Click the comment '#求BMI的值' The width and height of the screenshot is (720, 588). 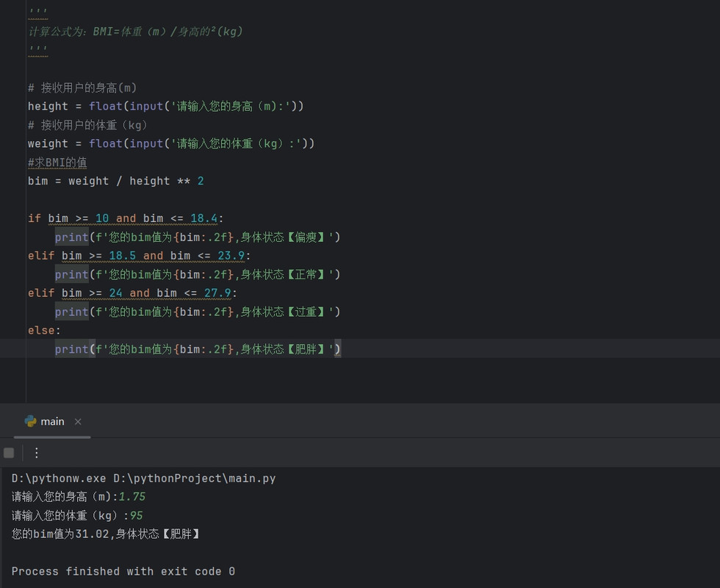point(57,162)
